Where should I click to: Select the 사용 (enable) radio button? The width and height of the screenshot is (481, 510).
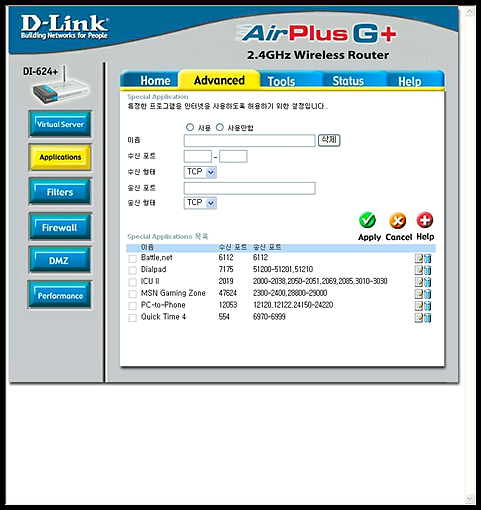click(x=190, y=127)
